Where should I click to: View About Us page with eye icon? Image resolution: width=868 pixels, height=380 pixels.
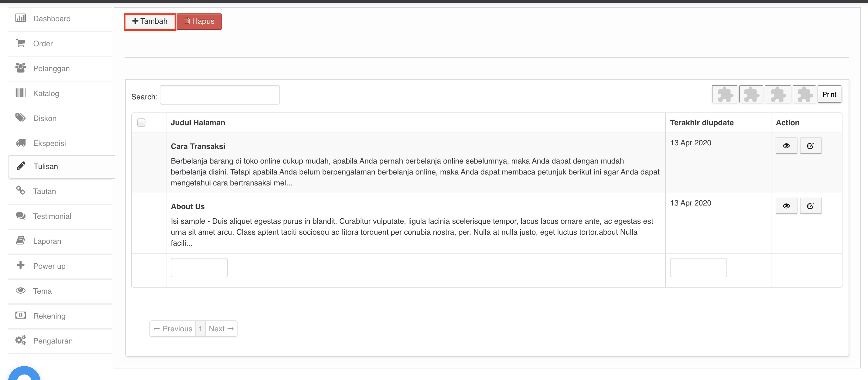(786, 206)
